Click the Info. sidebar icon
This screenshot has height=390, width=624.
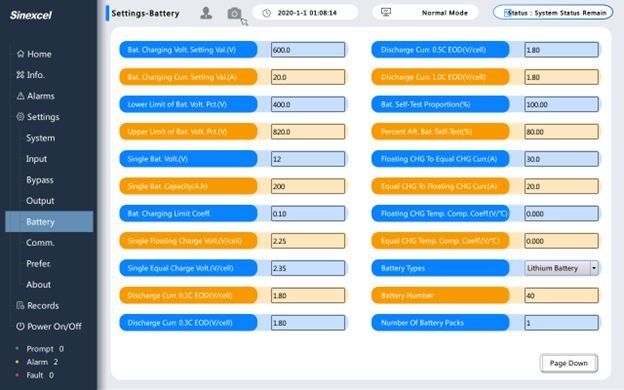20,74
